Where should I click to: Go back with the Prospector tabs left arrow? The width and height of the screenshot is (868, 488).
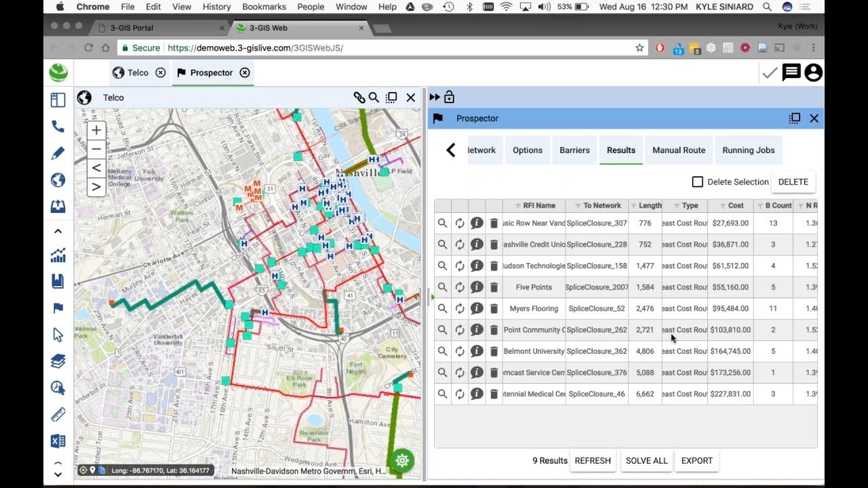pos(450,150)
